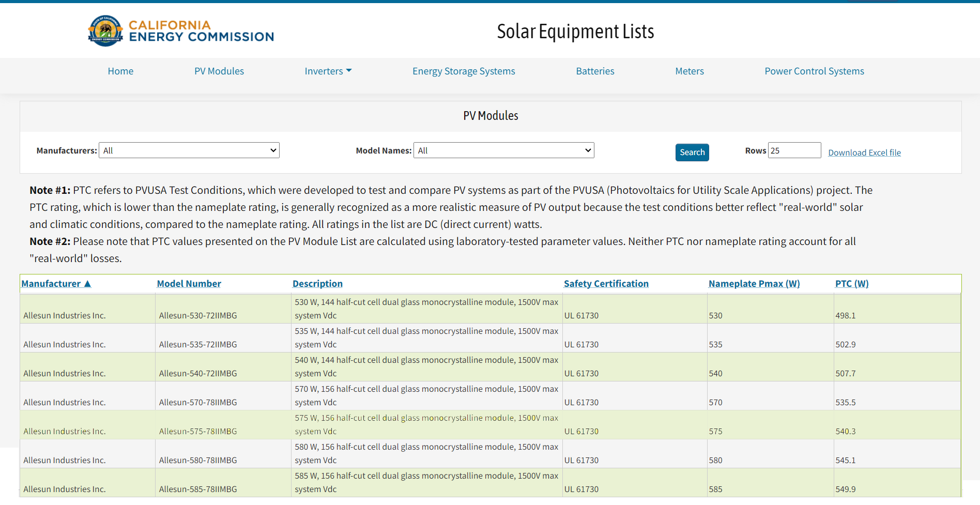Open Power Control Systems list
Screen dimensions: 980x505
pyautogui.click(x=815, y=71)
